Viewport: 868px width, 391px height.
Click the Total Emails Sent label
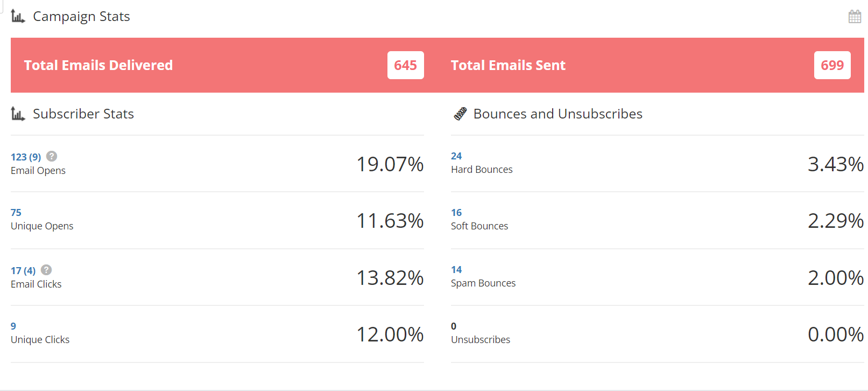(508, 65)
